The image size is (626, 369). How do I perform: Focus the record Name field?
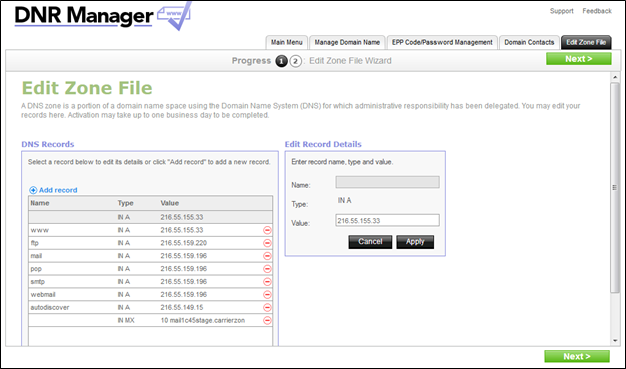pos(387,182)
